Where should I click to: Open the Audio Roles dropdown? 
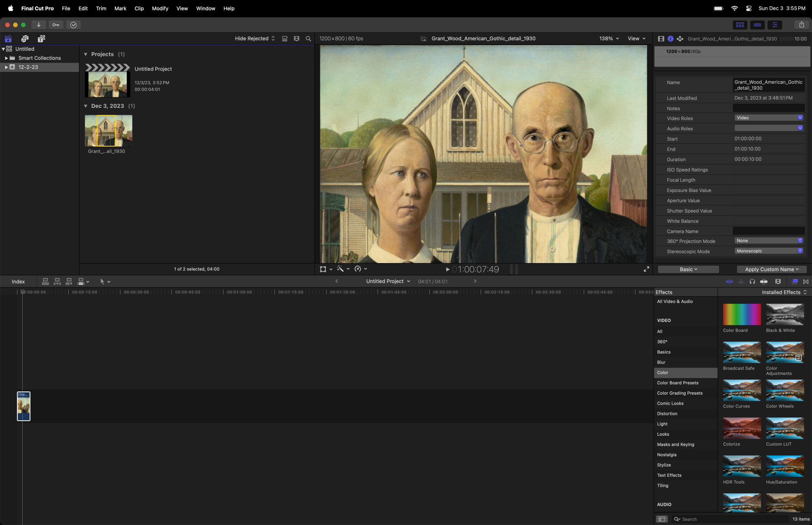[x=769, y=128]
